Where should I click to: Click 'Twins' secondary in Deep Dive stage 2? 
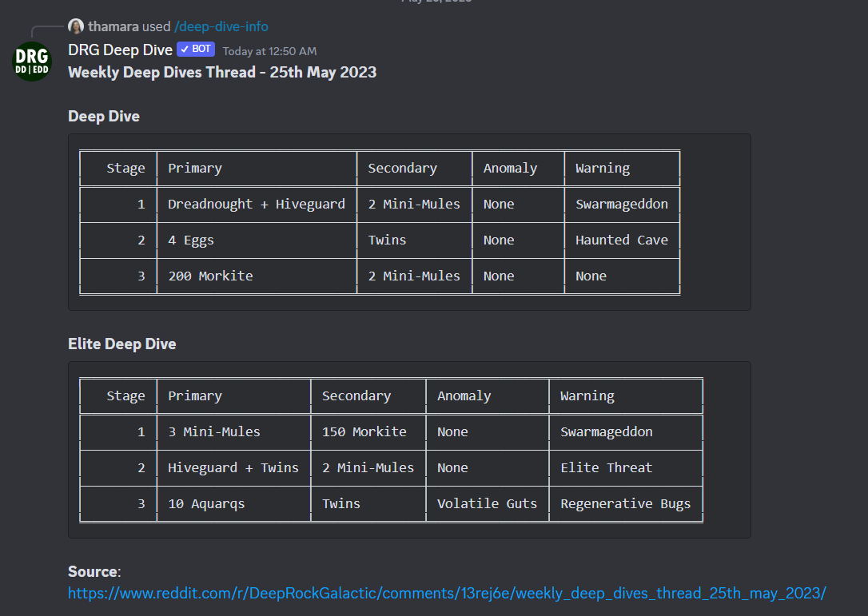click(x=387, y=240)
